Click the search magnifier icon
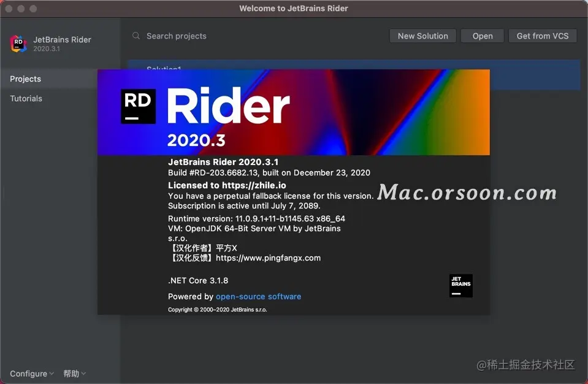Image resolution: width=588 pixels, height=384 pixels. 136,36
